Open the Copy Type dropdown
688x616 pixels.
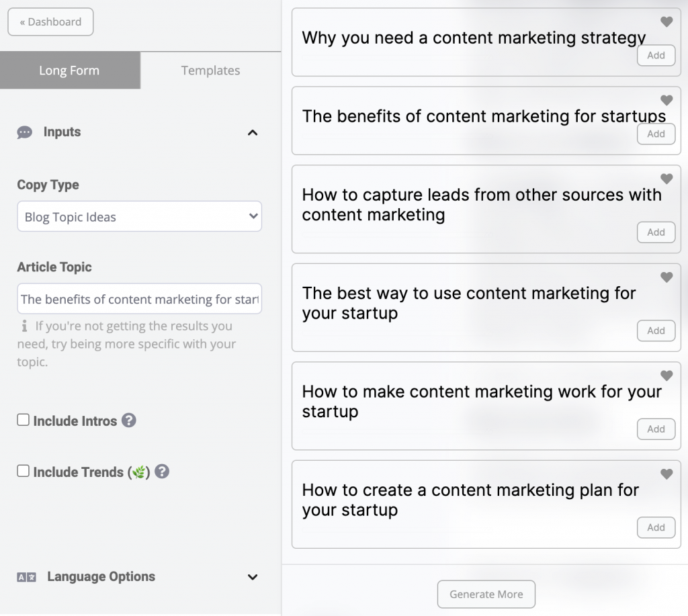click(x=140, y=216)
